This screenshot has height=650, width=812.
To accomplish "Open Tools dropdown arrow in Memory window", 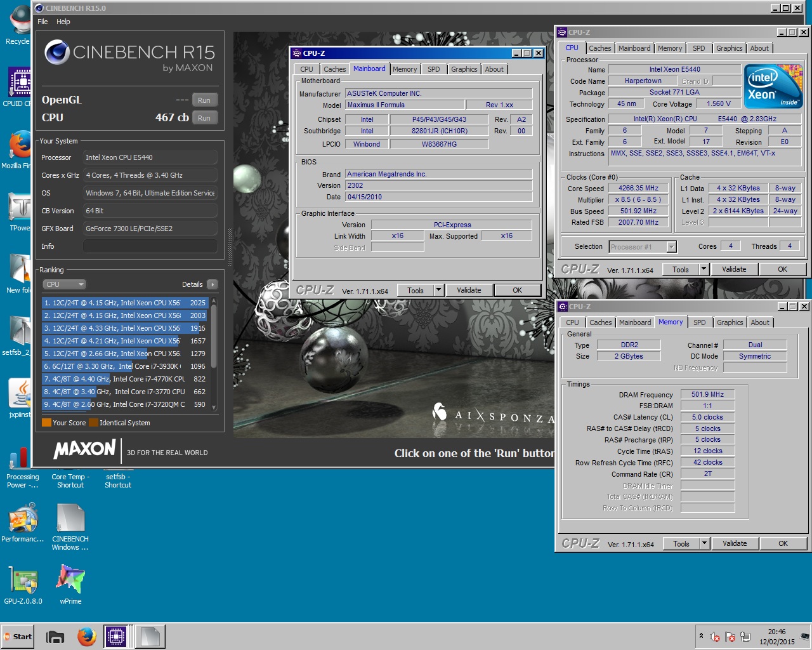I will coord(704,543).
